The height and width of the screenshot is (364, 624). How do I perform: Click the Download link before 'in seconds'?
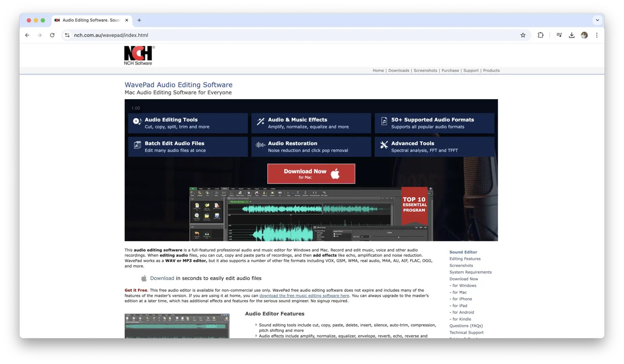tap(162, 278)
